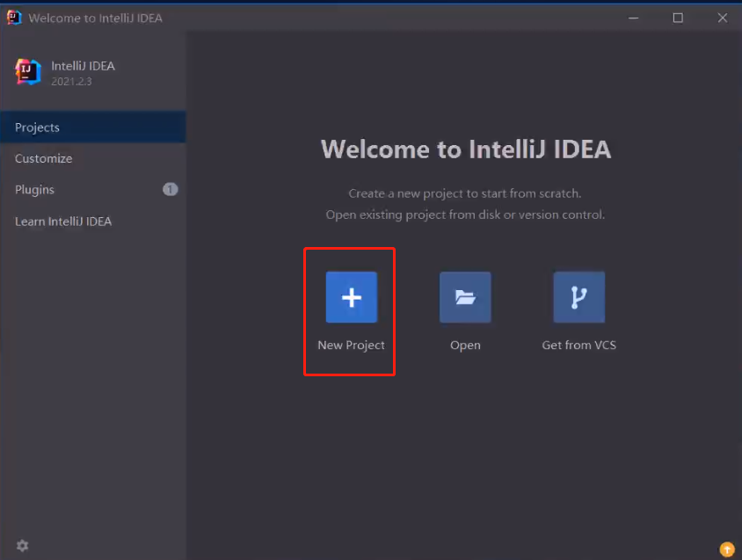Click the orange update arrow icon

(x=727, y=549)
